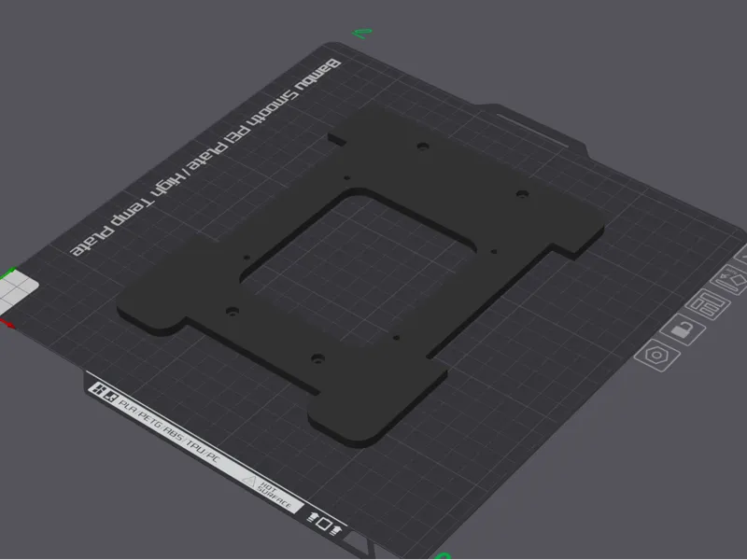This screenshot has width=747, height=560.
Task: Select the black mounting plate model
Action: tap(360, 277)
